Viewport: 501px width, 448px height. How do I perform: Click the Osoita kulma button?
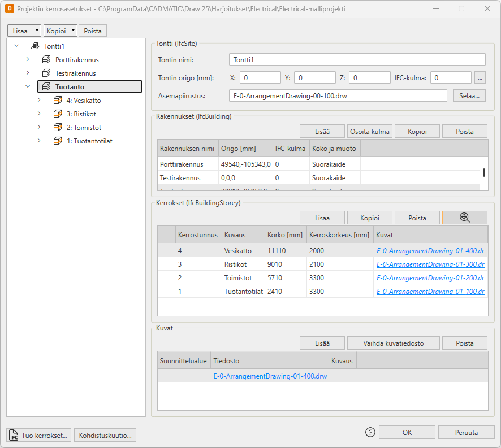(x=369, y=131)
